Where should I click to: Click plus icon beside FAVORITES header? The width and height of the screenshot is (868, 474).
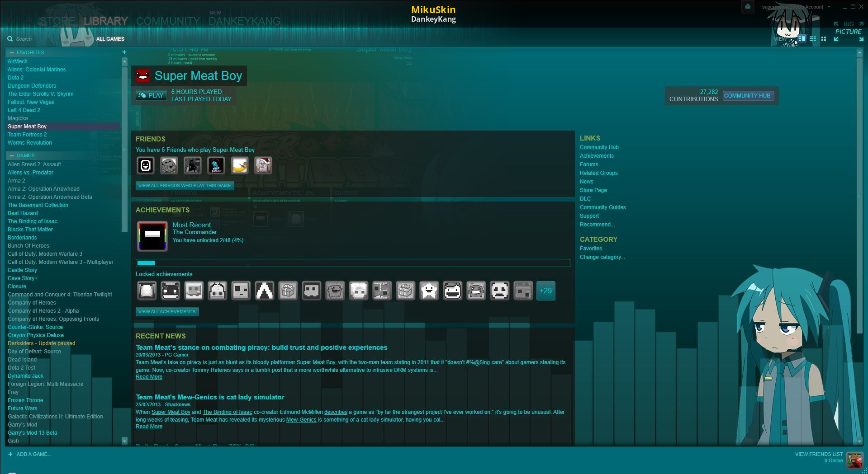click(x=124, y=52)
